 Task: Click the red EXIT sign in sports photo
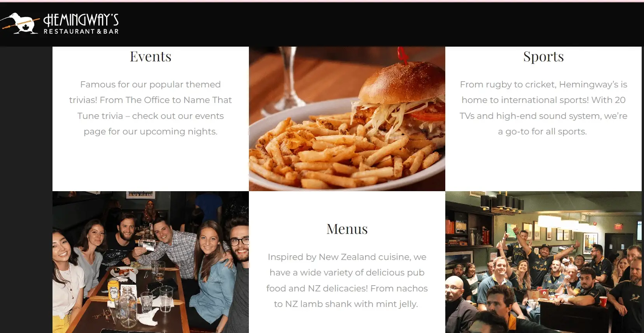point(618,226)
